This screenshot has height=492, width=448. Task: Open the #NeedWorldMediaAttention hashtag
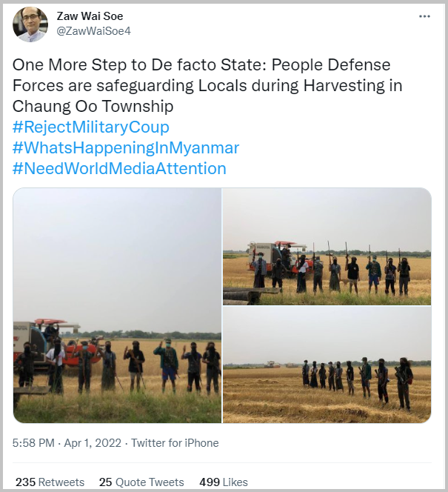click(119, 168)
